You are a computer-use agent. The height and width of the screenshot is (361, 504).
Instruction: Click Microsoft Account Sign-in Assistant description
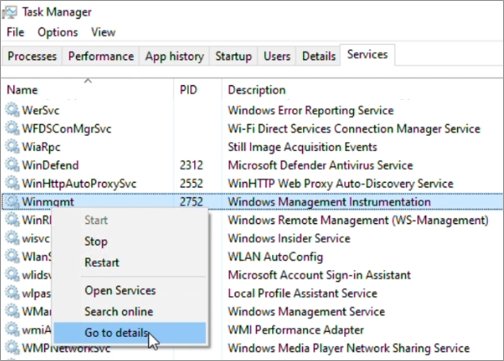click(x=319, y=275)
